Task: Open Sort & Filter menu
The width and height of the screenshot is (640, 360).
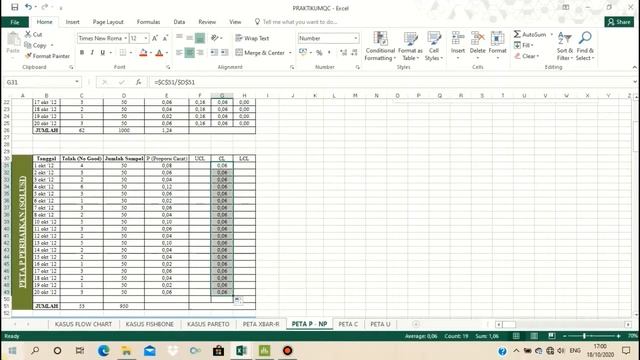Action: click(565, 46)
